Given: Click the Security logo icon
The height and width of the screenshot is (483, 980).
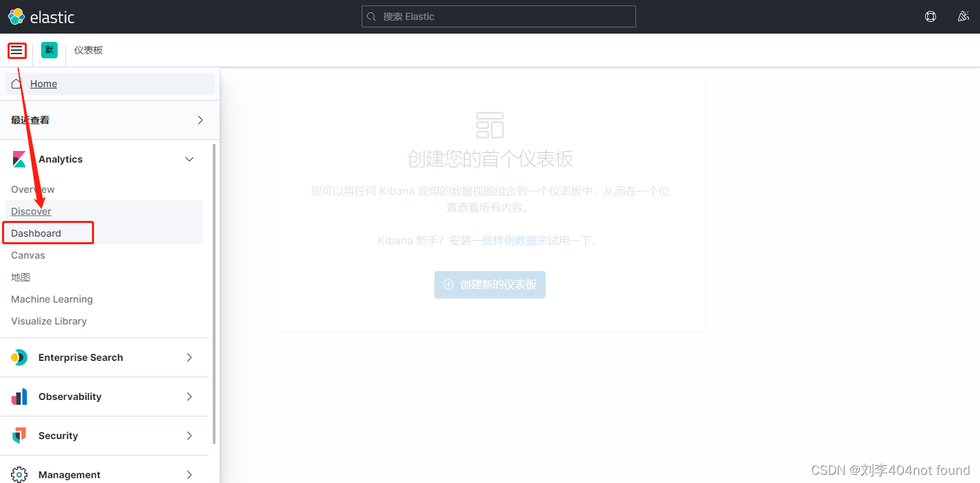Looking at the screenshot, I should (x=19, y=436).
